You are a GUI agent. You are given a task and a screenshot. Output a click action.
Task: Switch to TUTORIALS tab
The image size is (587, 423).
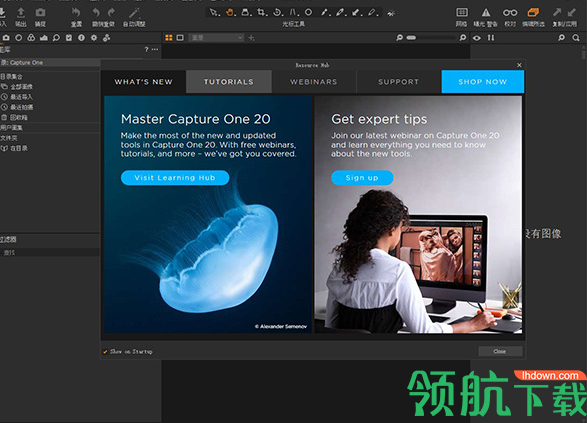(x=229, y=82)
